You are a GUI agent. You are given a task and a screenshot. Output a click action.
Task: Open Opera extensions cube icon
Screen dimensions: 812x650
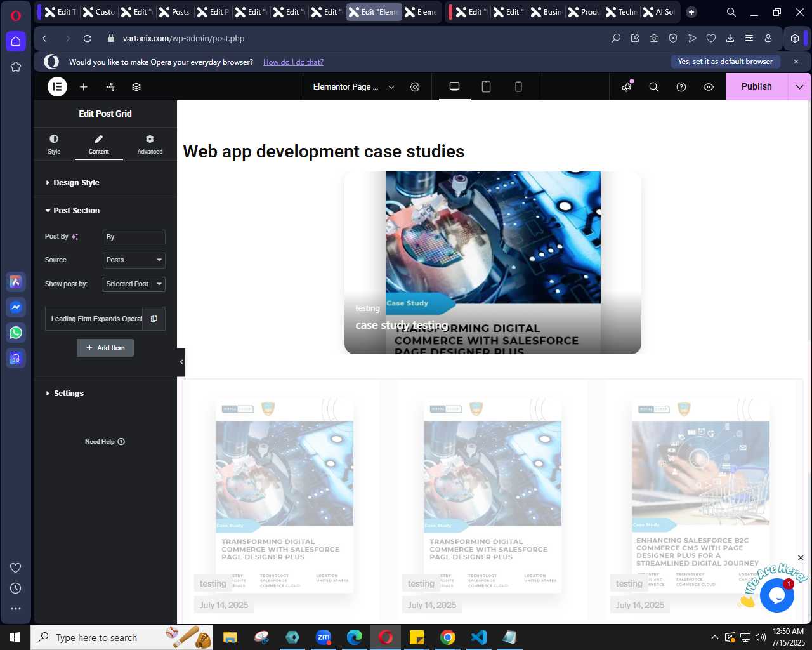(795, 39)
